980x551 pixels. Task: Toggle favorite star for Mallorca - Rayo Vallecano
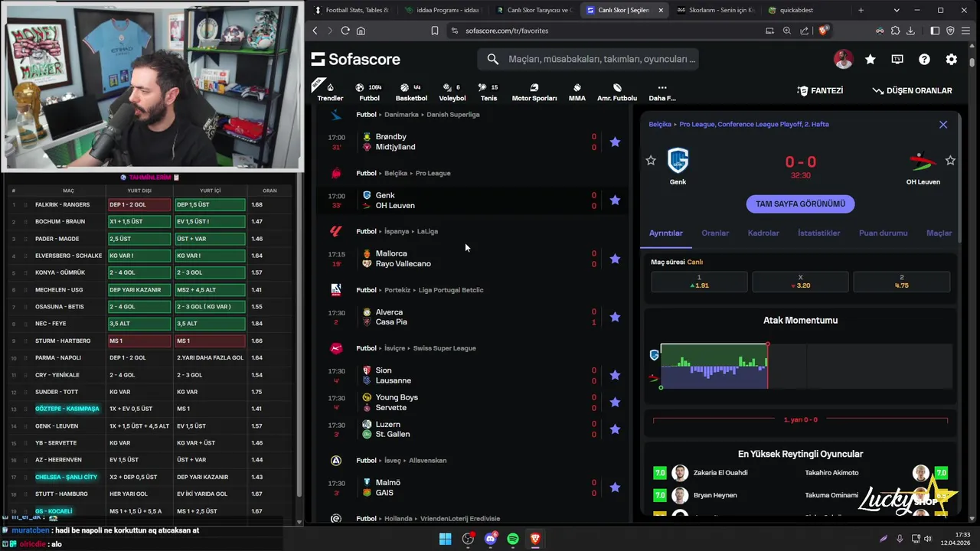(x=615, y=259)
